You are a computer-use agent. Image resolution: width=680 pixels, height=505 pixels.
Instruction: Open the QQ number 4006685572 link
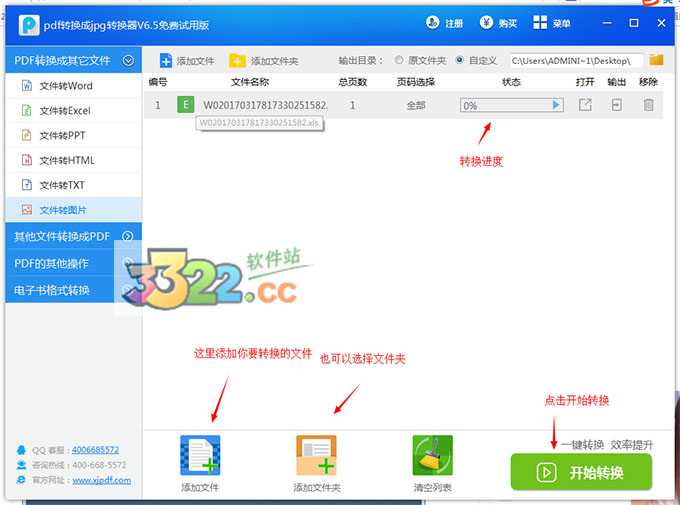pos(95,450)
